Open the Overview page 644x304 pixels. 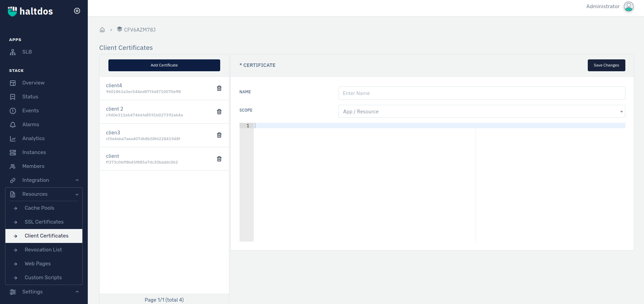coord(33,83)
